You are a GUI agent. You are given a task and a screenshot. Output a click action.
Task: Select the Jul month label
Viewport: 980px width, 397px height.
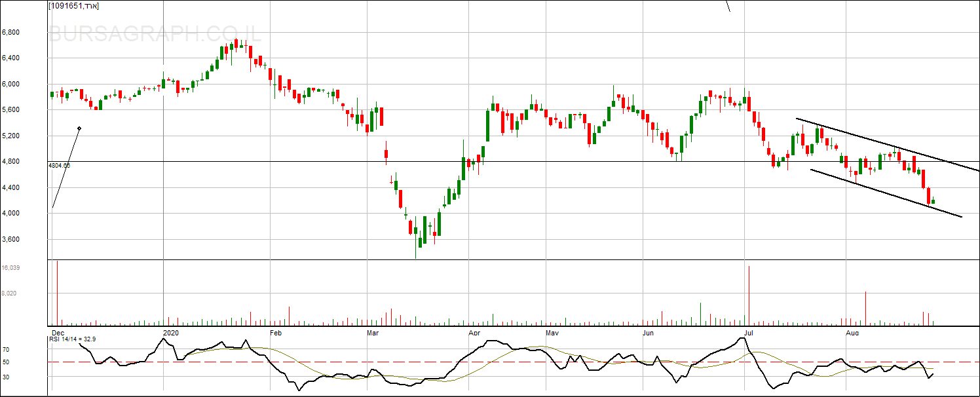[x=750, y=333]
